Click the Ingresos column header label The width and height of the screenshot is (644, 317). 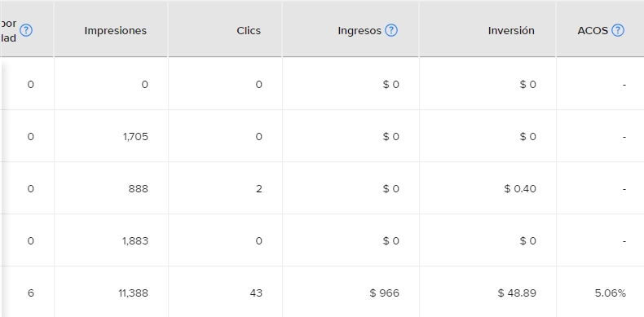[x=359, y=31]
